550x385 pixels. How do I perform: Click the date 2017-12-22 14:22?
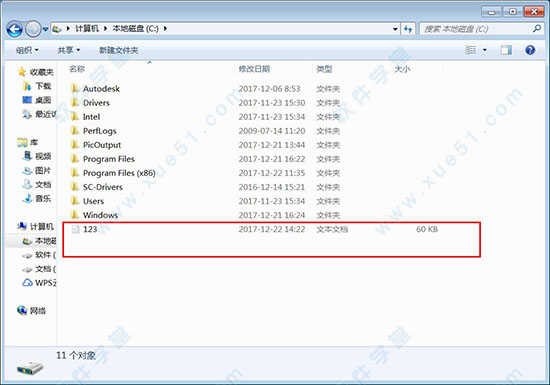272,229
